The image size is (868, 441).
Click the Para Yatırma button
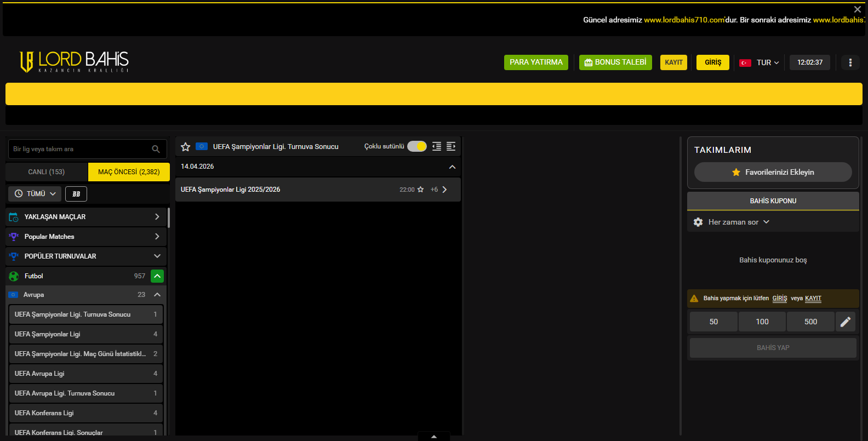pos(536,62)
